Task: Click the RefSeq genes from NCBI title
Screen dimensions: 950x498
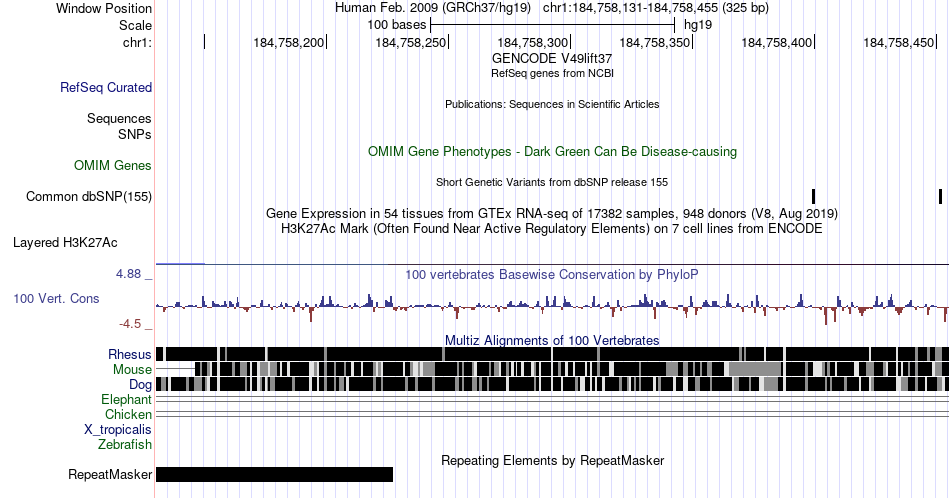Action: 552,73
